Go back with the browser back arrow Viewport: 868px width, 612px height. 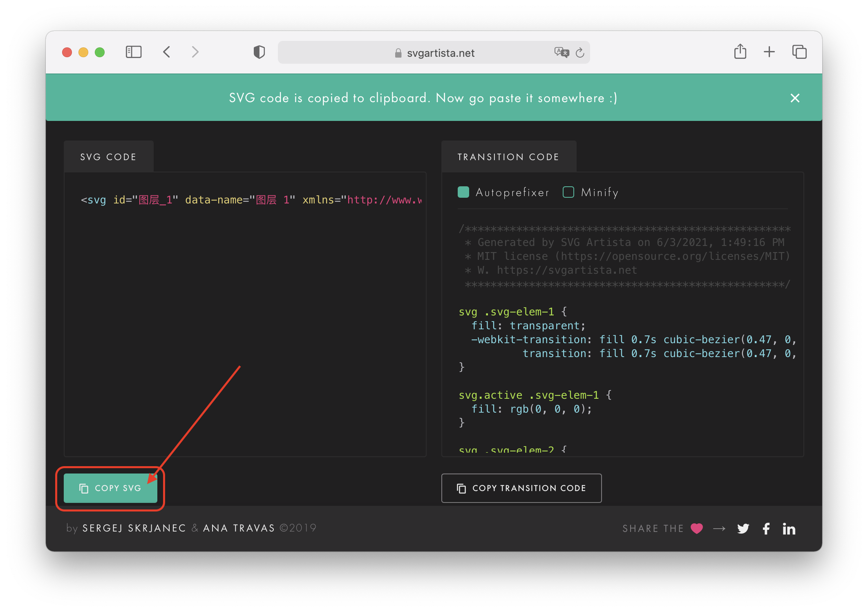(166, 52)
